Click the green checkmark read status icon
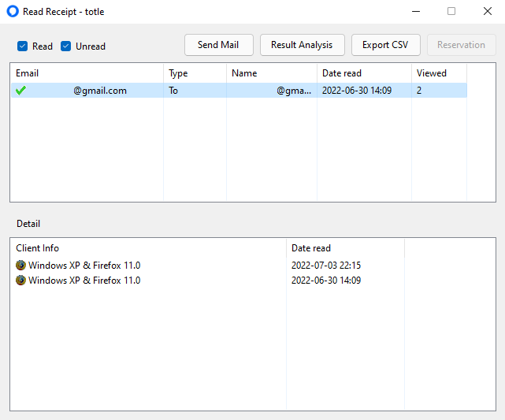The width and height of the screenshot is (505, 420). coord(21,91)
